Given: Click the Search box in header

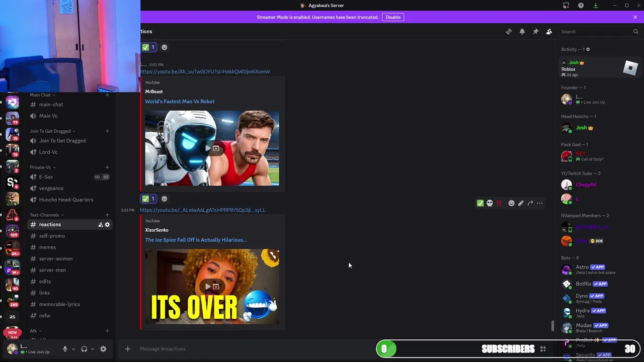Looking at the screenshot, I should [x=599, y=31].
